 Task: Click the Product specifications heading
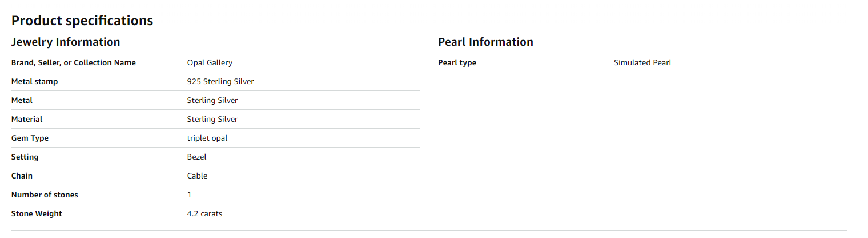coord(82,21)
